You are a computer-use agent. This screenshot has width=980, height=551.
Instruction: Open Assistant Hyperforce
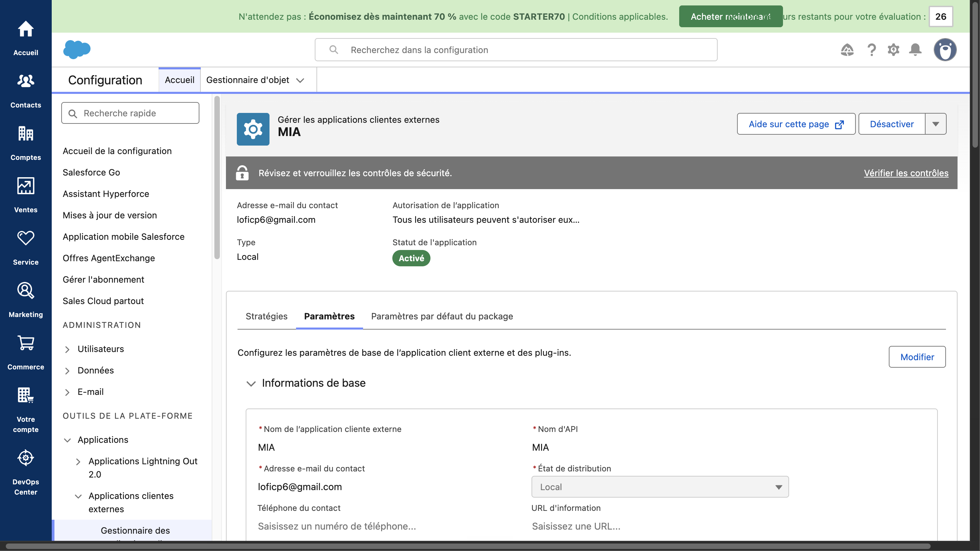[106, 194]
